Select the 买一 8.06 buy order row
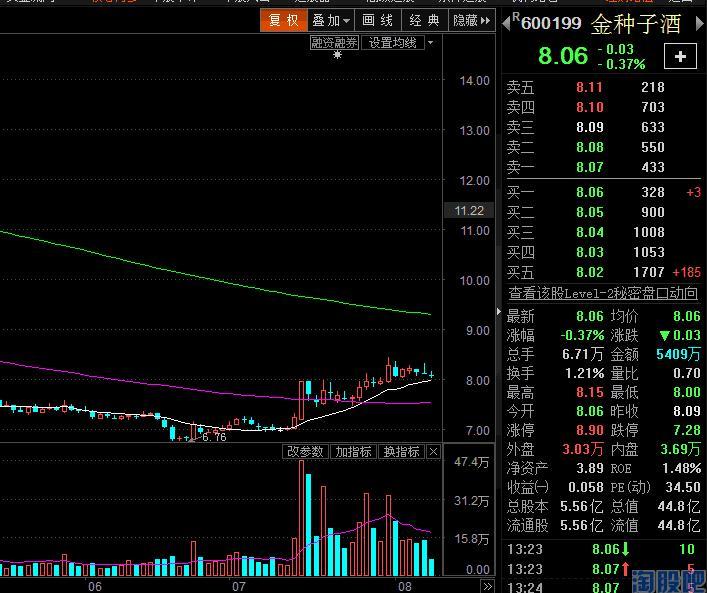 [603, 193]
